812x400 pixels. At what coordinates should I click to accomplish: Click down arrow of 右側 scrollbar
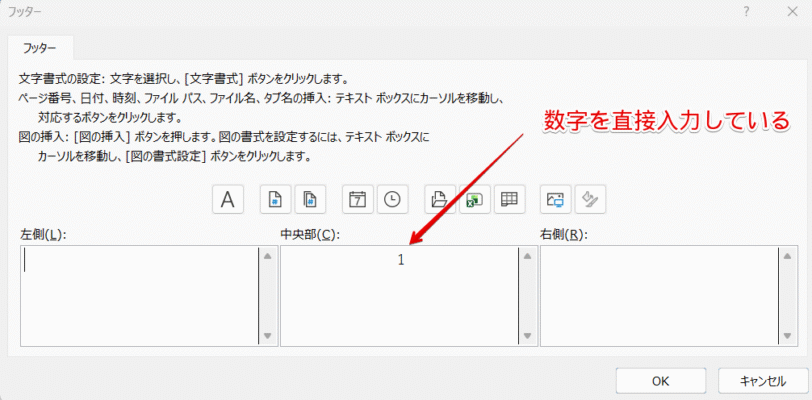click(788, 335)
